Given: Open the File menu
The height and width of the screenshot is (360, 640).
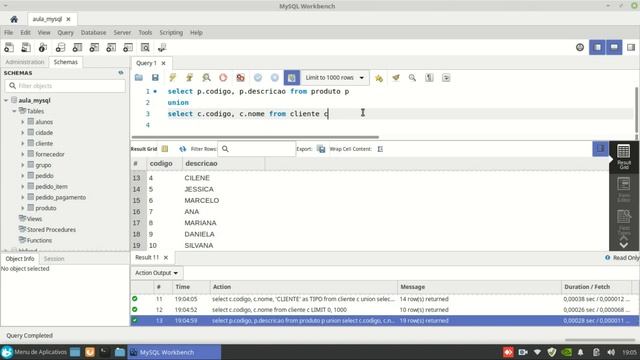Looking at the screenshot, I should click(9, 32).
